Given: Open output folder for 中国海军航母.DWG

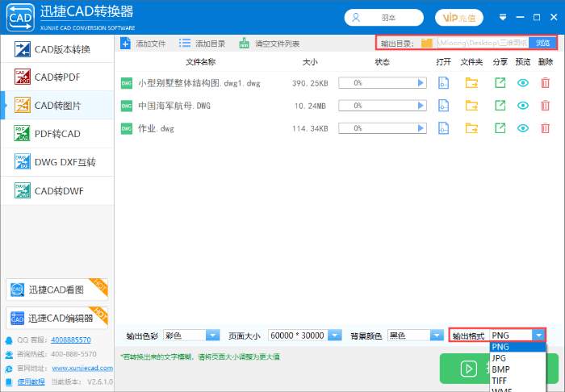Looking at the screenshot, I should [471, 106].
